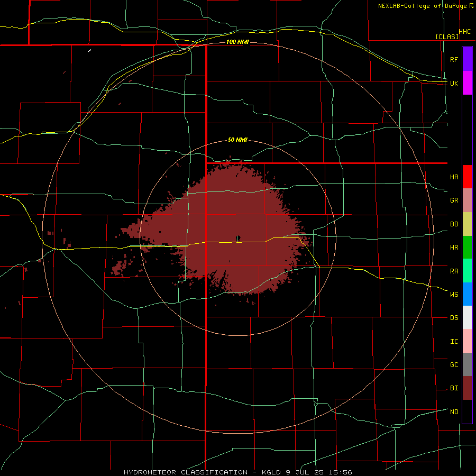The height and width of the screenshot is (476, 476).
Task: Click the black radar site marker
Action: point(239,237)
